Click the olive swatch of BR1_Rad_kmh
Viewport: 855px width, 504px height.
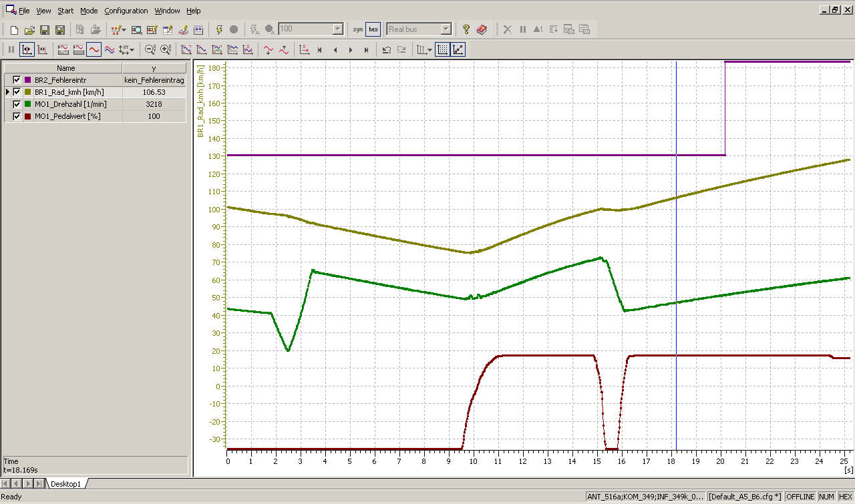coord(28,92)
